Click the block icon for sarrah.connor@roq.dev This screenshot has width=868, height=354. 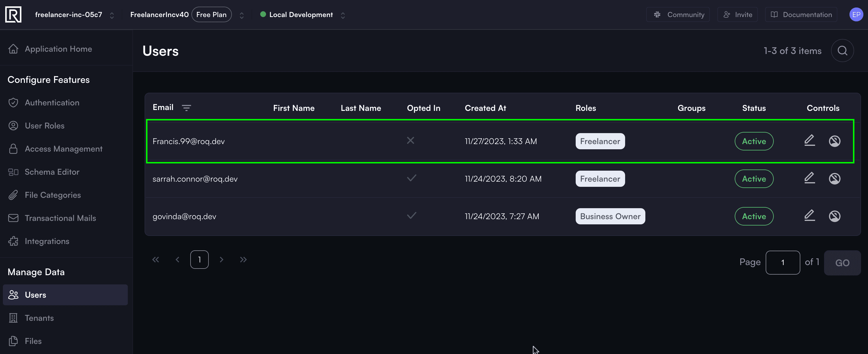pyautogui.click(x=834, y=178)
